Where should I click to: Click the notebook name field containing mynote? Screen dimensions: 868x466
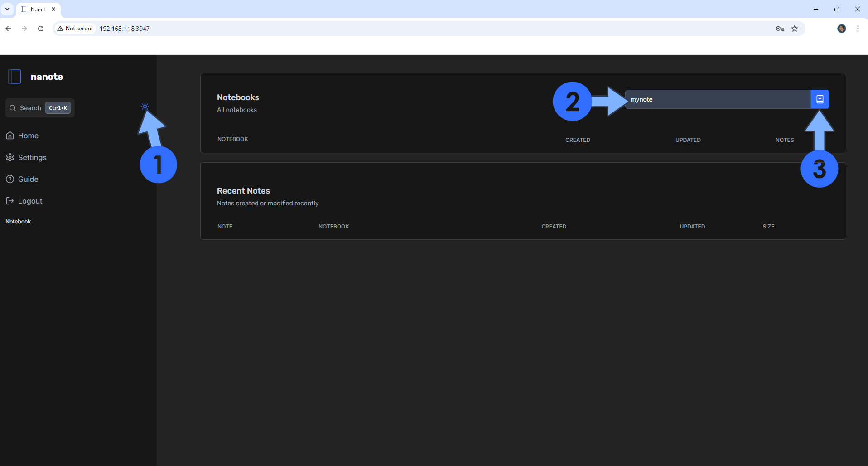pyautogui.click(x=718, y=99)
